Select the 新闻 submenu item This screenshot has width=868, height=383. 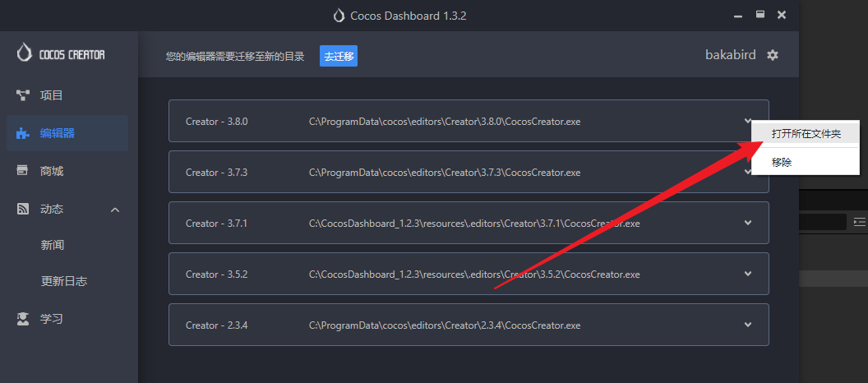tap(53, 245)
